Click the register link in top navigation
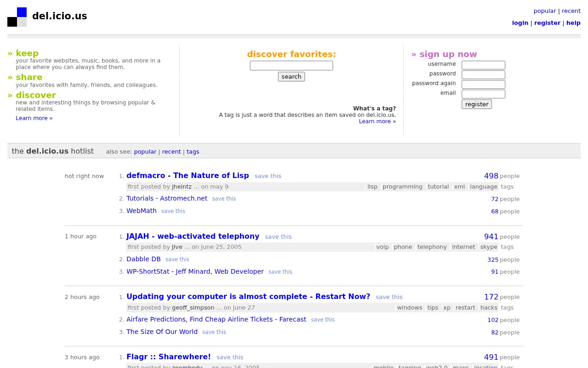588x368 pixels. point(547,23)
